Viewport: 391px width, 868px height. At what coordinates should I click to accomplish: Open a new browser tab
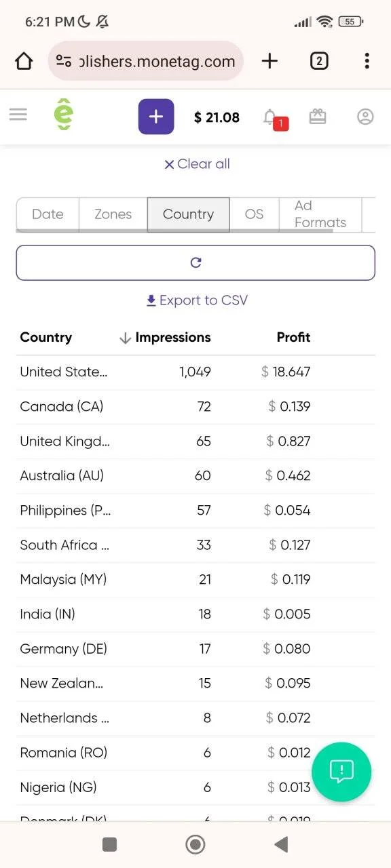point(269,61)
